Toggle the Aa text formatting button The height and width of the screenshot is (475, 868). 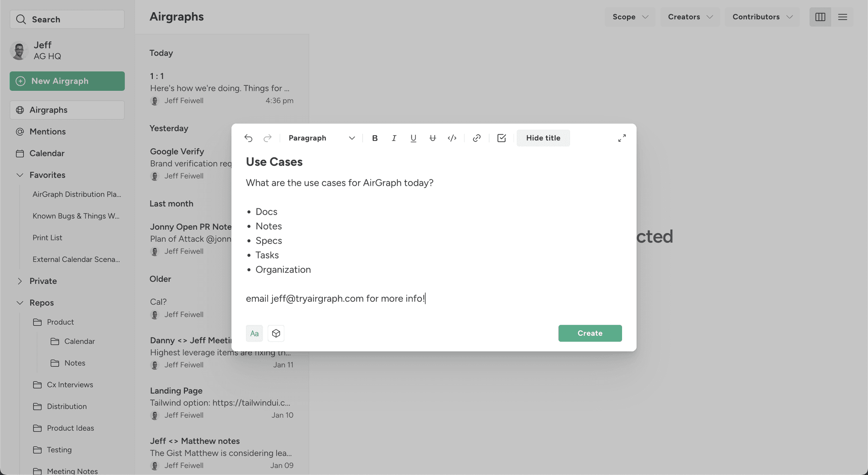click(x=255, y=333)
